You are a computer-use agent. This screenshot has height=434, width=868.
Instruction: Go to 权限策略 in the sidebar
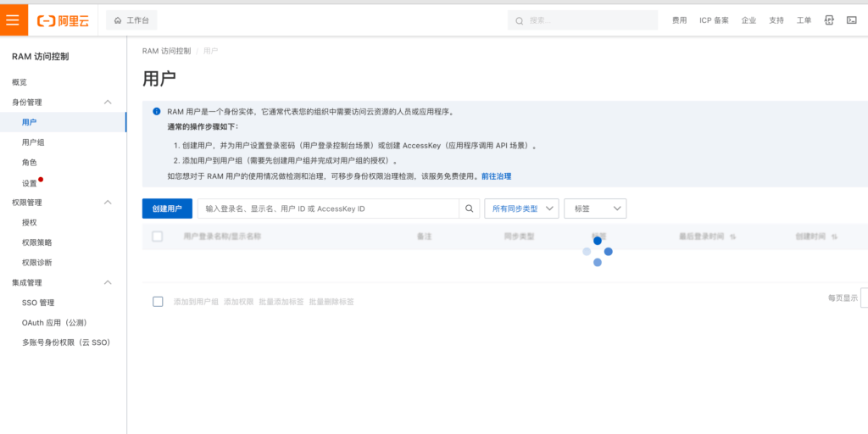coord(36,242)
